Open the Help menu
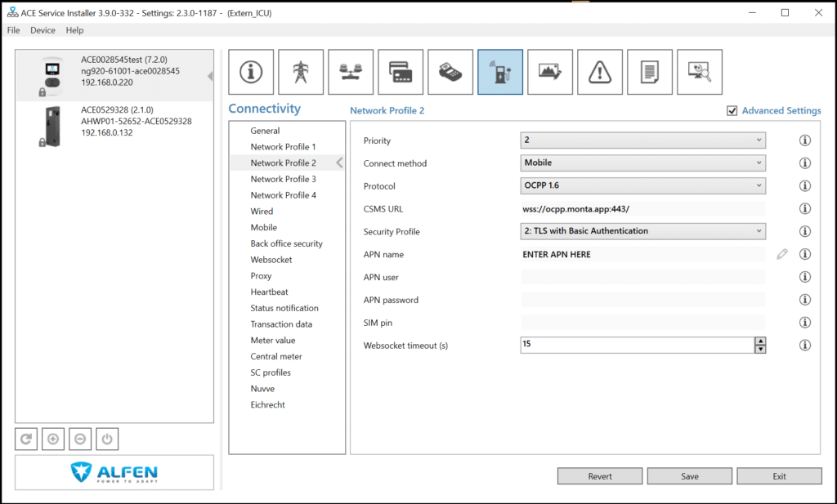The height and width of the screenshot is (504, 837). 74,30
